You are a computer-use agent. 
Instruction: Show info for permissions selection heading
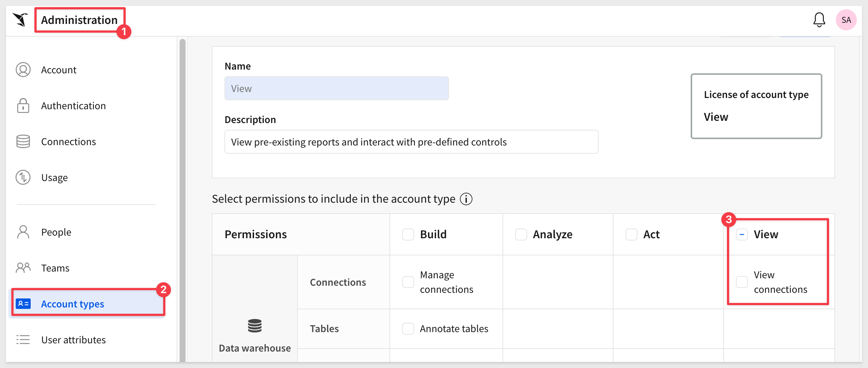pyautogui.click(x=466, y=199)
